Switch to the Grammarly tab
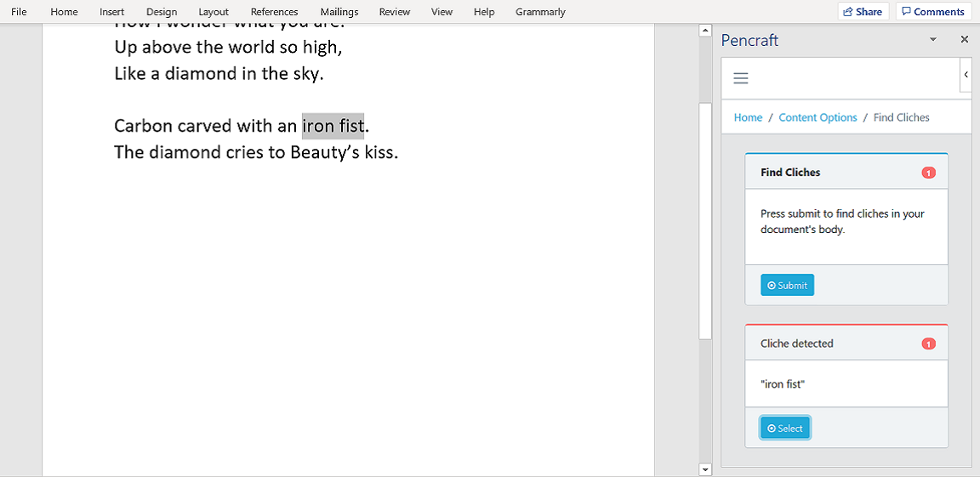The width and height of the screenshot is (980, 477). [540, 12]
